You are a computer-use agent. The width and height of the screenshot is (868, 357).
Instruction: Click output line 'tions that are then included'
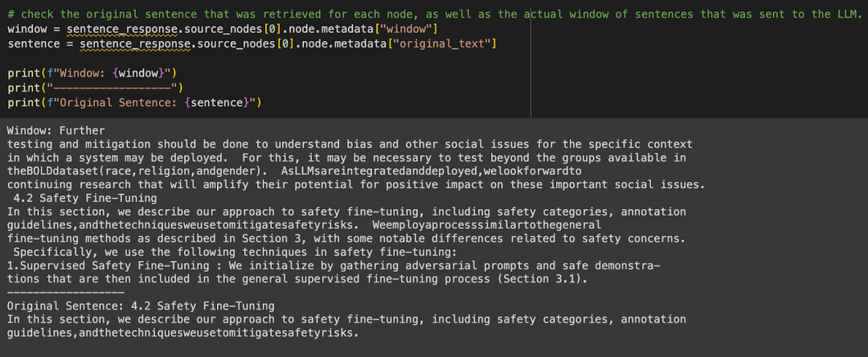pos(297,279)
